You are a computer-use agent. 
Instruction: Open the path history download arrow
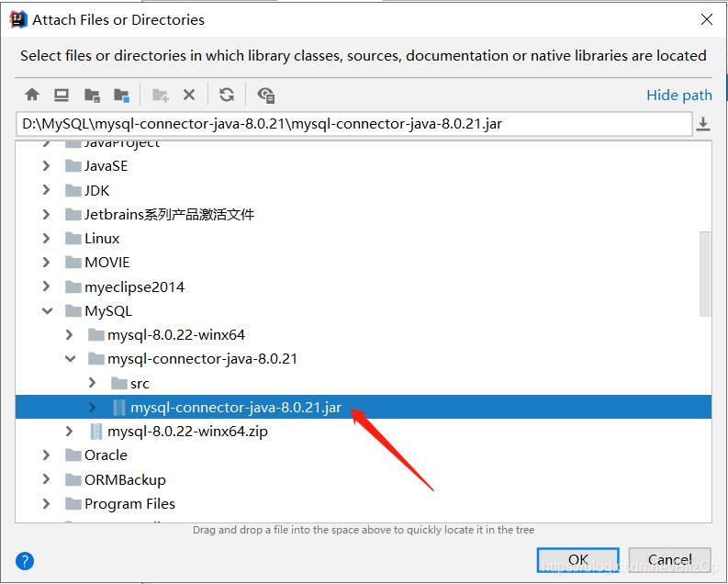[x=703, y=124]
